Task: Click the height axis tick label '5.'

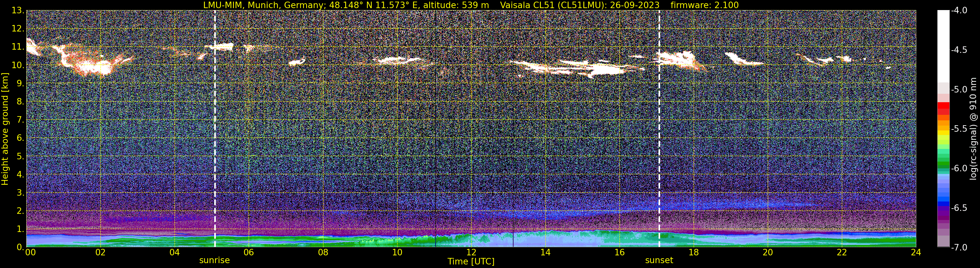Action: click(x=20, y=156)
